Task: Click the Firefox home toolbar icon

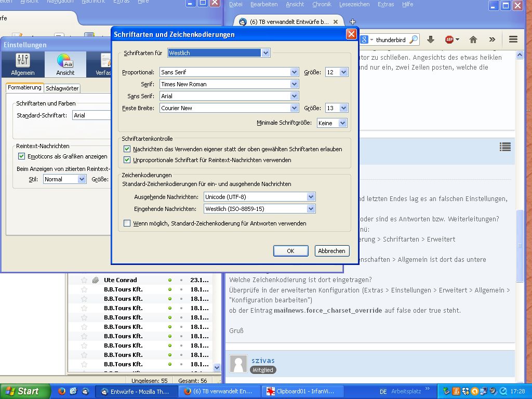Action: pos(473,39)
